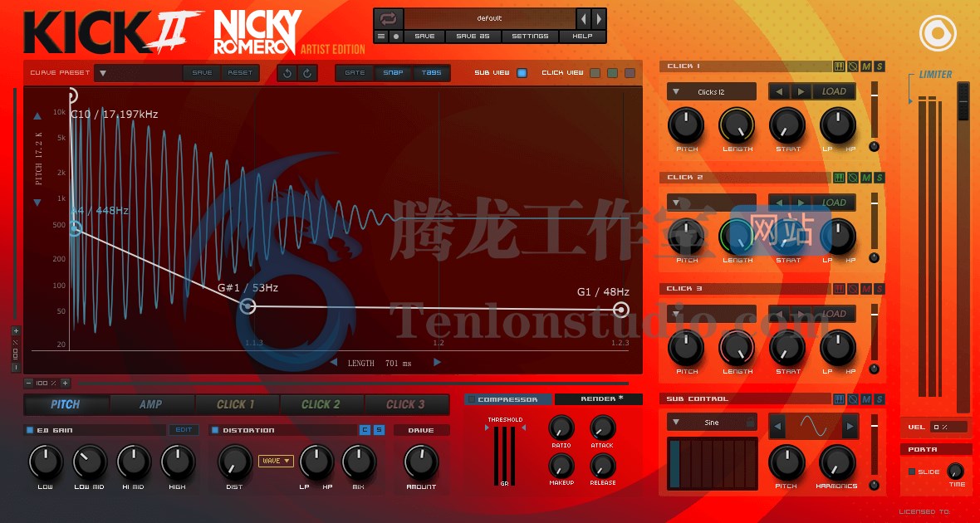Open the SETTINGS button
This screenshot has height=523, width=980.
(x=530, y=37)
